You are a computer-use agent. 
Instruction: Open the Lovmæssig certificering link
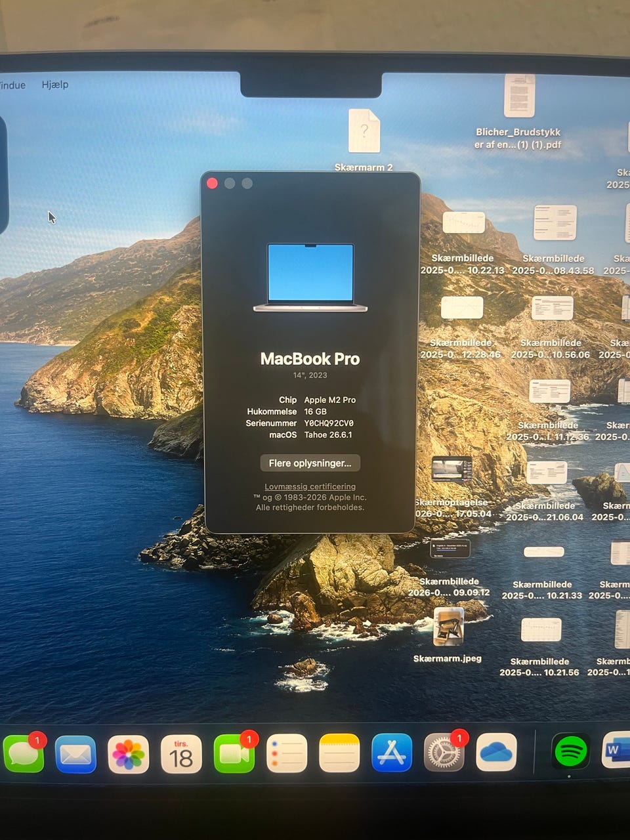310,486
